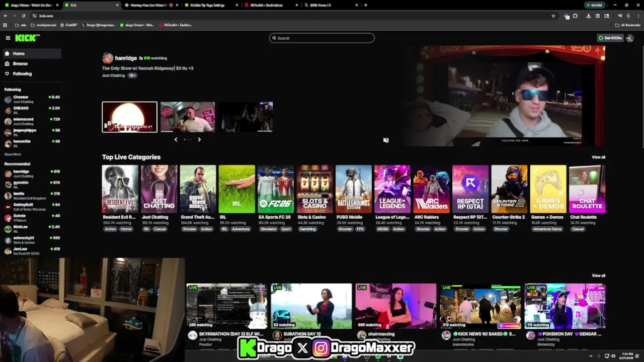Click the Get KICKs button
The image size is (644, 362).
coord(610,38)
